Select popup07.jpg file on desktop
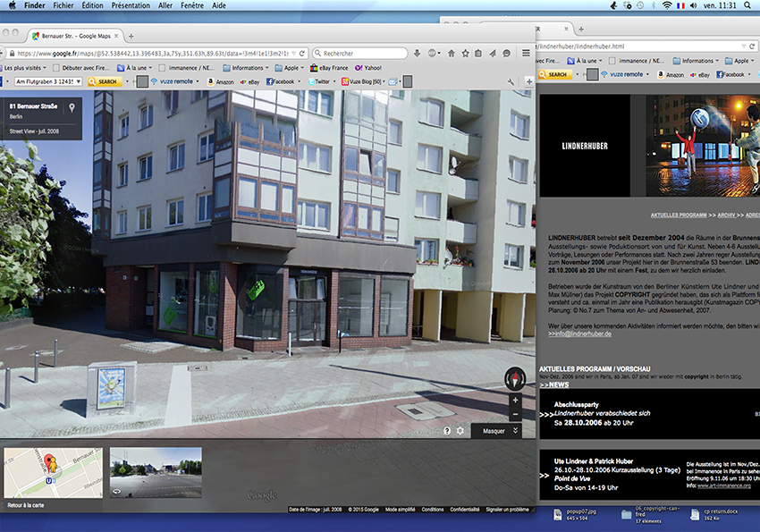760x532 pixels. coord(575,514)
